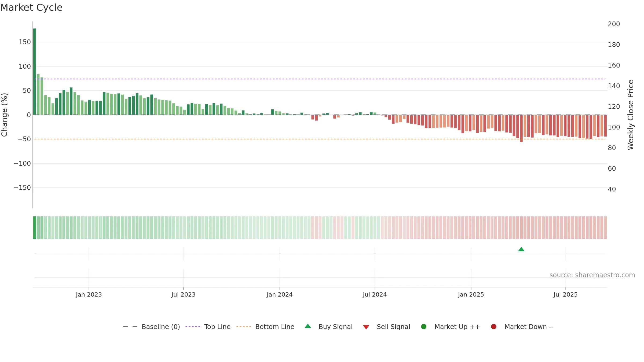Image resolution: width=644 pixels, height=362 pixels.
Task: Click the orange dotted bottom line on the chart
Action: tap(320, 139)
